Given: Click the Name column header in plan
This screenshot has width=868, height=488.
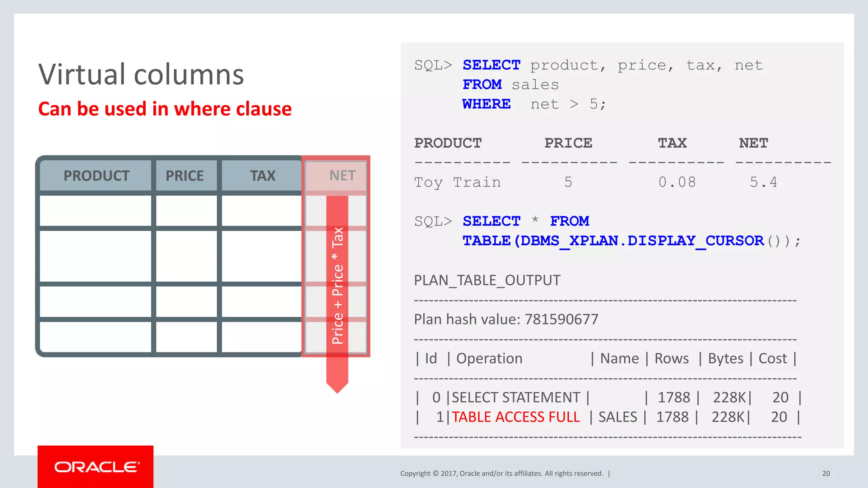Looking at the screenshot, I should (x=620, y=358).
